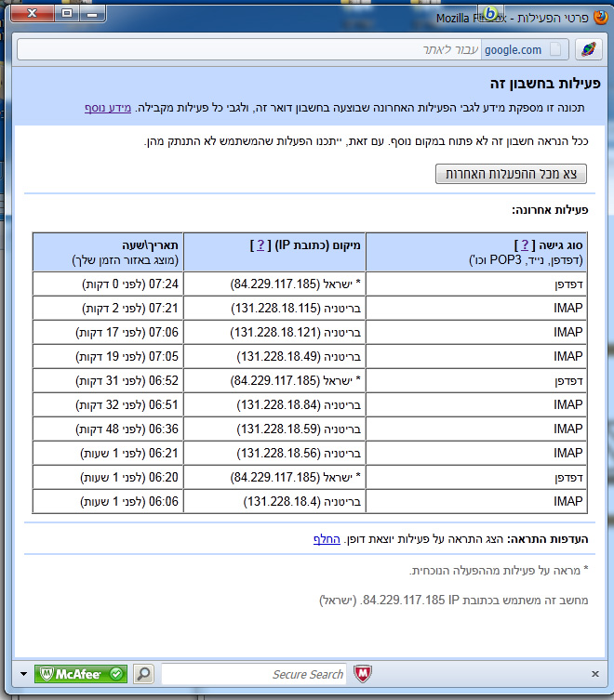Select the 07:05 time cell
614x700 pixels.
click(x=108, y=356)
